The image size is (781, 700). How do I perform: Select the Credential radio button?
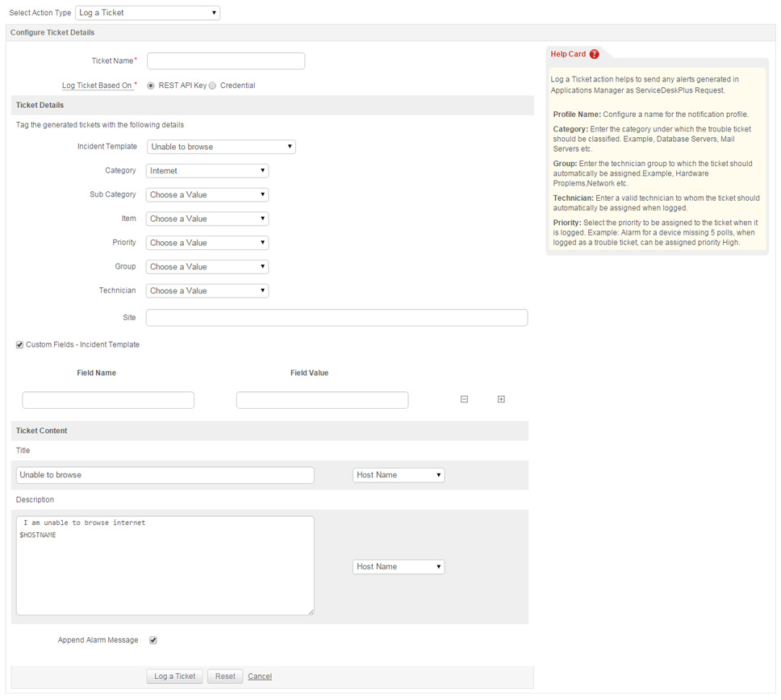point(213,85)
